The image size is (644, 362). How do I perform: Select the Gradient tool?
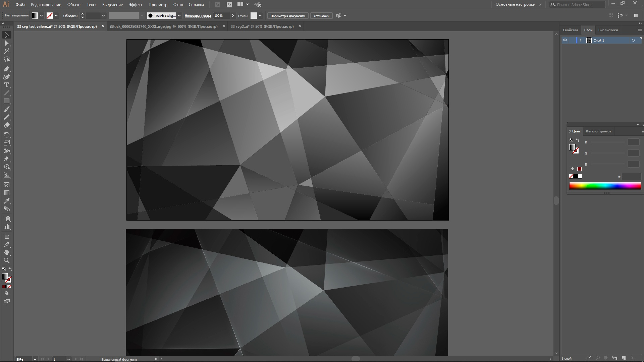click(x=7, y=193)
